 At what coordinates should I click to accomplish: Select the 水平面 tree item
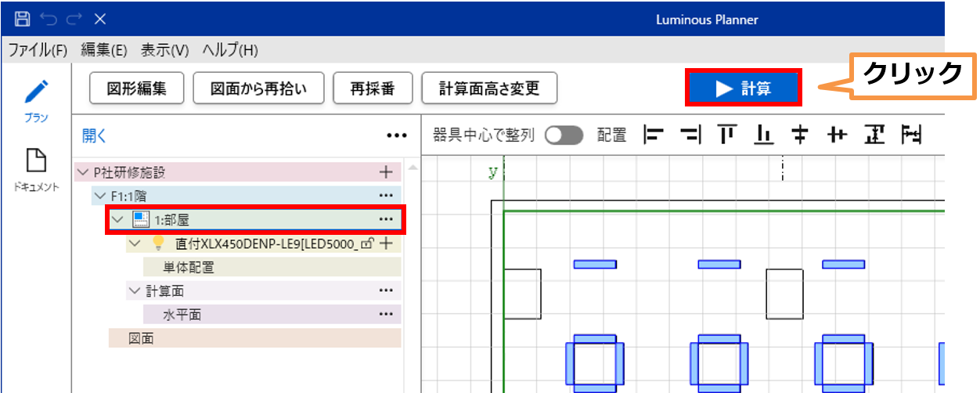[182, 314]
